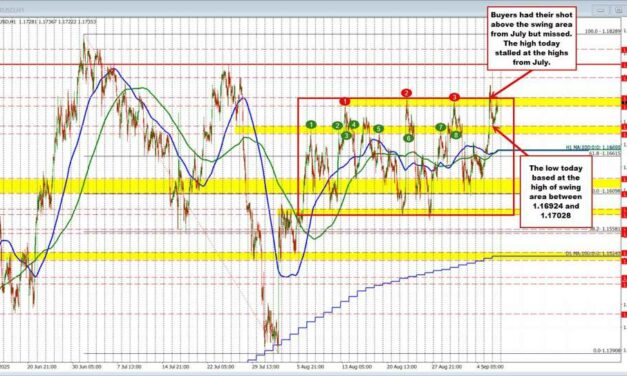Select the 0.0 Fibonacci level label at the bottom
Screen dimensions: 627x376
pos(607,350)
